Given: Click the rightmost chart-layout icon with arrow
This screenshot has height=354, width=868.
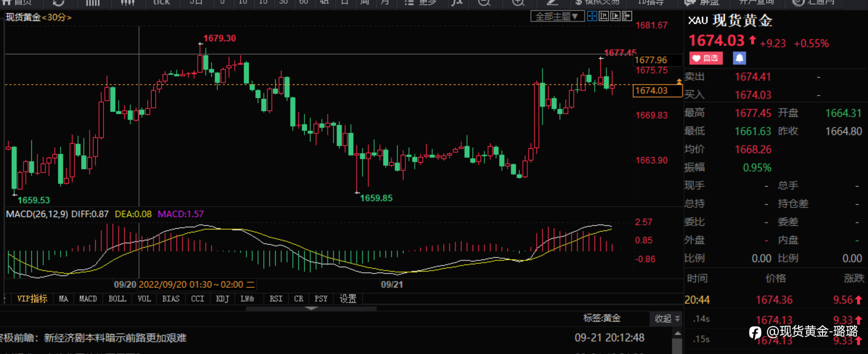Looking at the screenshot, I should pos(627,16).
